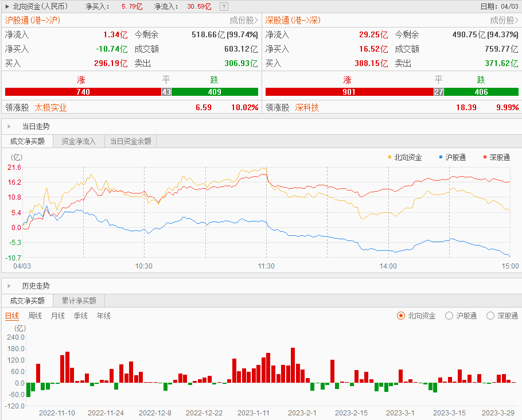Switch to the 资金净流入 tab
Viewport: 522px width, 420px height.
point(79,141)
